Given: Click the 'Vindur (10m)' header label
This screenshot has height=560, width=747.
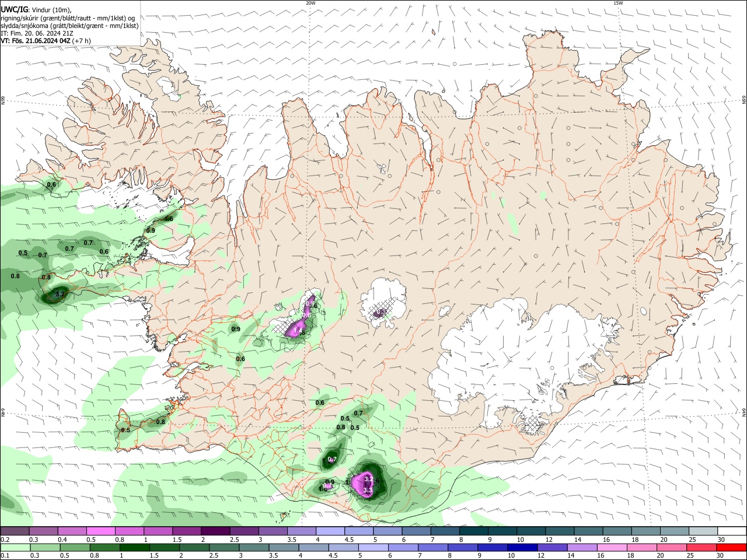Looking at the screenshot, I should coord(51,9).
